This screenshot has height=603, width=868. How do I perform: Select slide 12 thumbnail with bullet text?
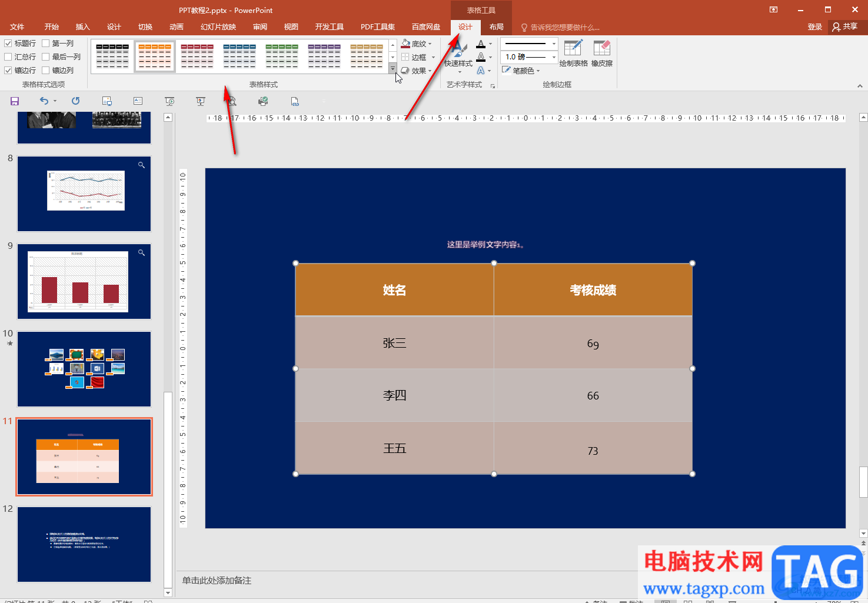coord(84,544)
